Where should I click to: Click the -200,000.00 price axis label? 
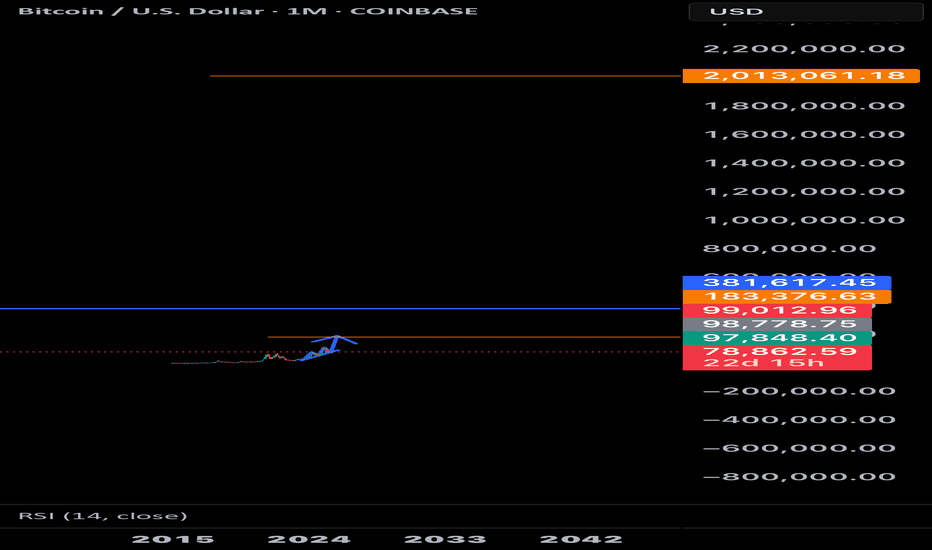(x=799, y=391)
